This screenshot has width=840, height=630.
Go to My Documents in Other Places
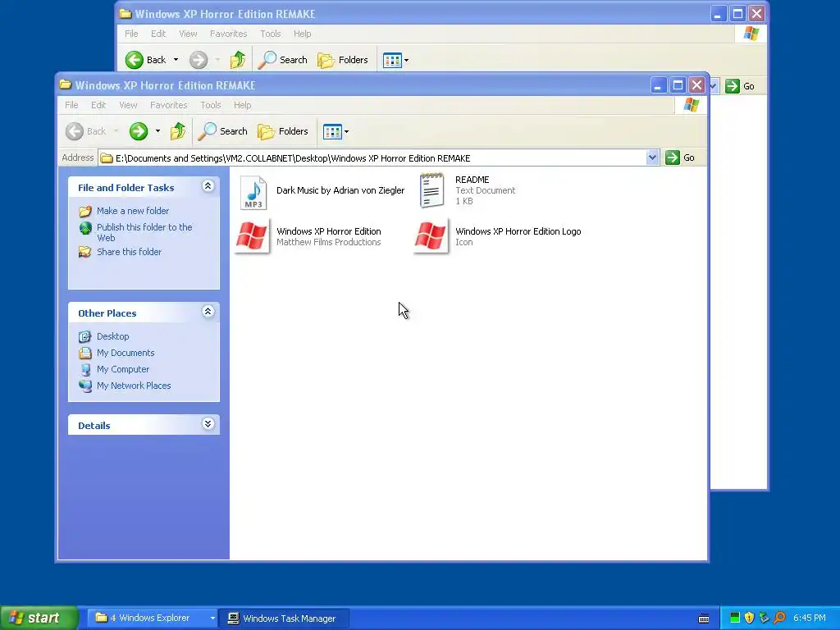126,353
